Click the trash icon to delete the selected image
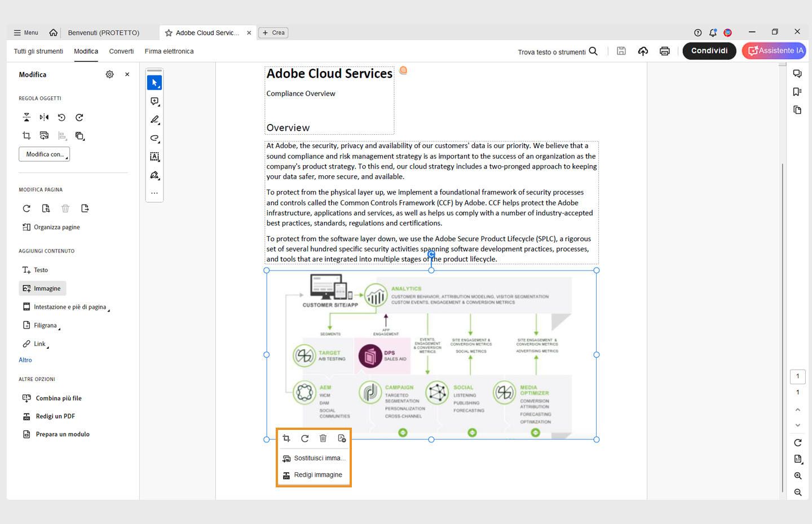Image resolution: width=812 pixels, height=524 pixels. (x=323, y=438)
